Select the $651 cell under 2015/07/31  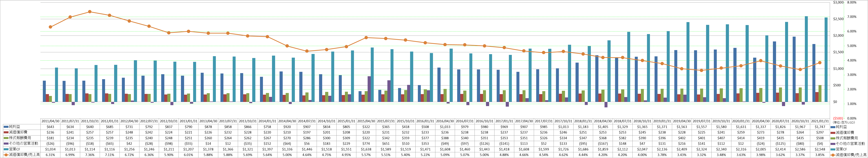(x=386, y=144)
